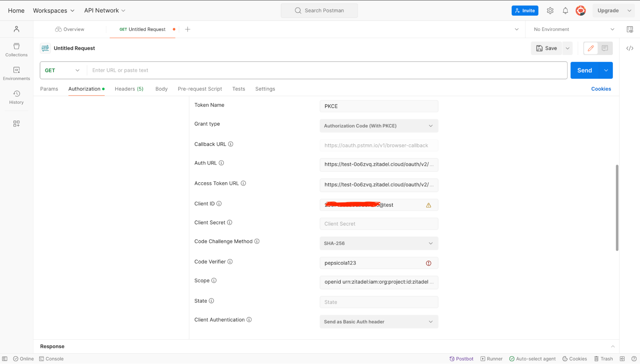The width and height of the screenshot is (640, 364).
Task: Click the Client Secret input field
Action: point(378,224)
